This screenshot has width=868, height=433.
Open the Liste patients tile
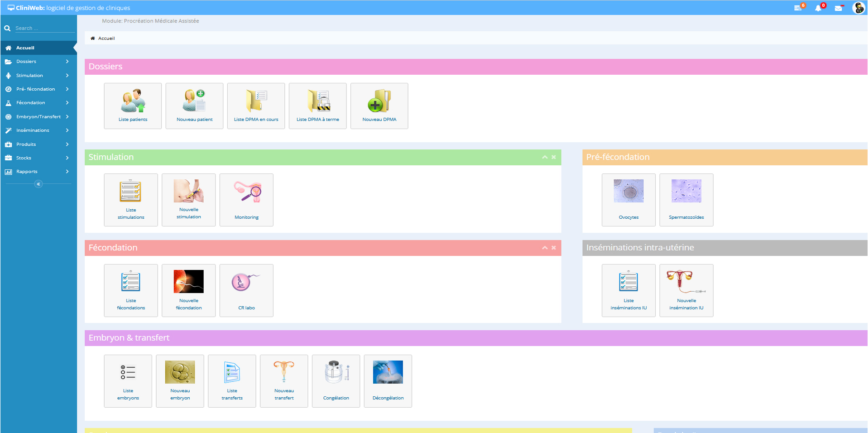pyautogui.click(x=133, y=106)
